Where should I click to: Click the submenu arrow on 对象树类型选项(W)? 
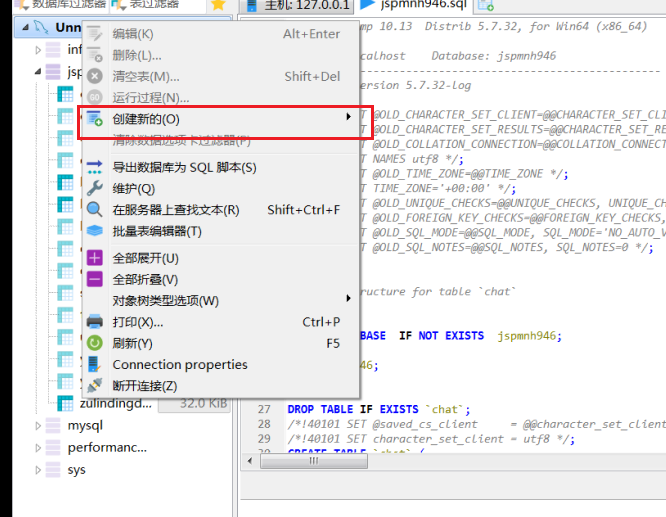[348, 298]
